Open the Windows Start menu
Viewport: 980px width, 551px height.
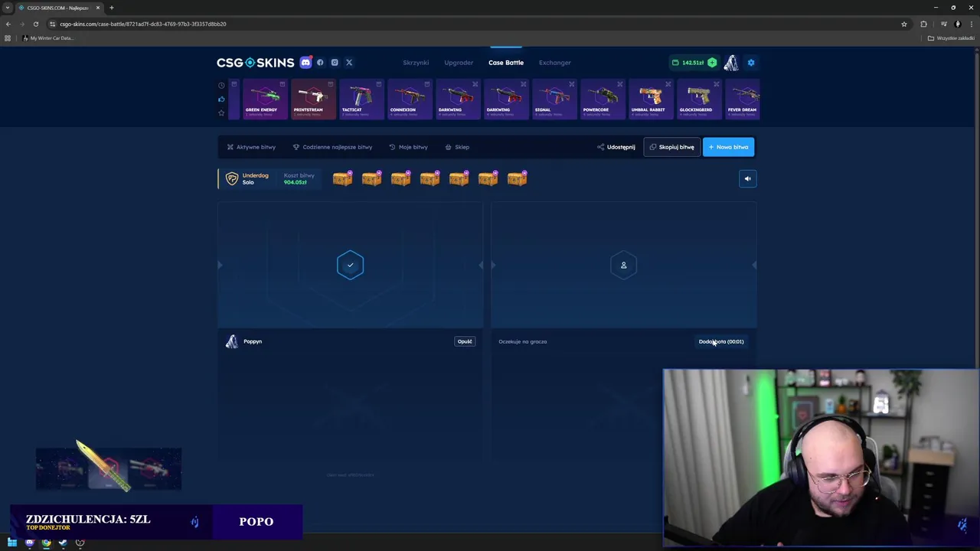tap(12, 543)
